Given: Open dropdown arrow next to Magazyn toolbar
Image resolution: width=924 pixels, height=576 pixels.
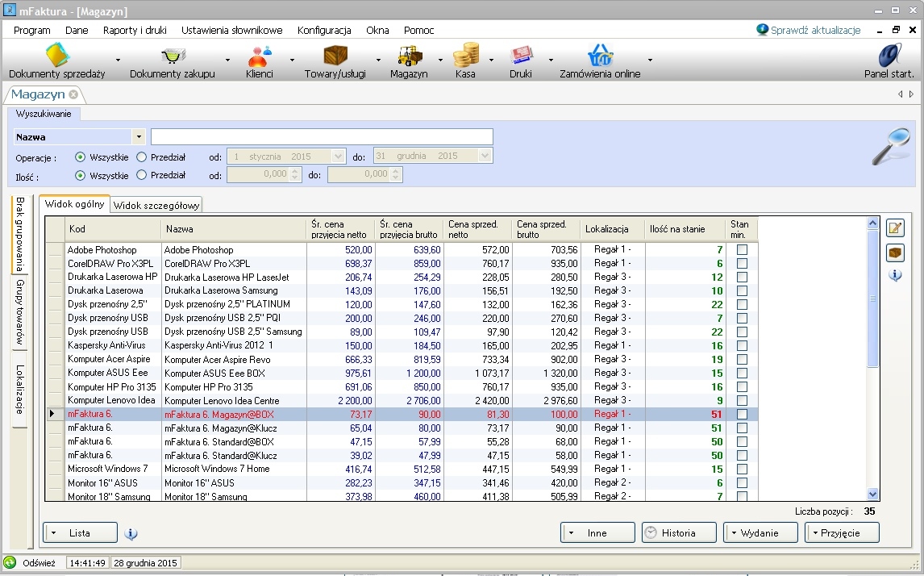Looking at the screenshot, I should click(x=440, y=60).
